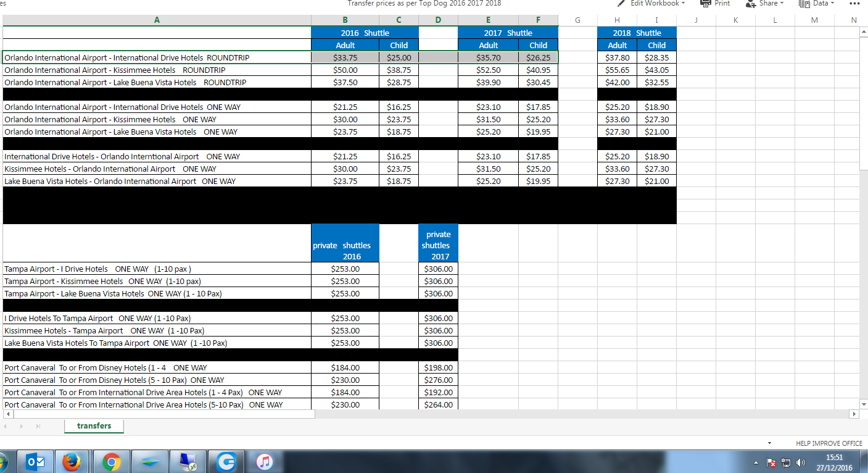Select the transfers sheet tab
Screen dimensions: 868x473
click(94, 426)
